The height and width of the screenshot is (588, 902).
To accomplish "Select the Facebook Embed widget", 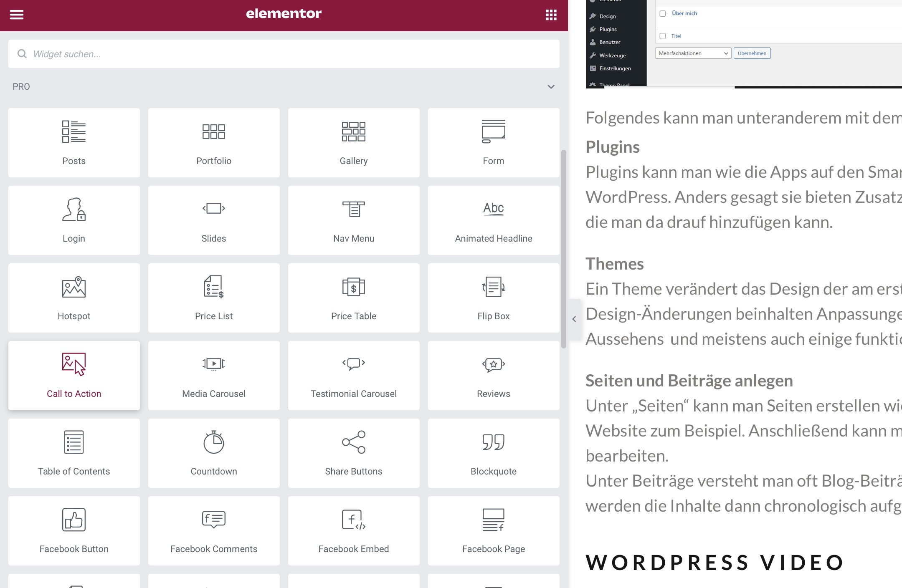I will 354,531.
